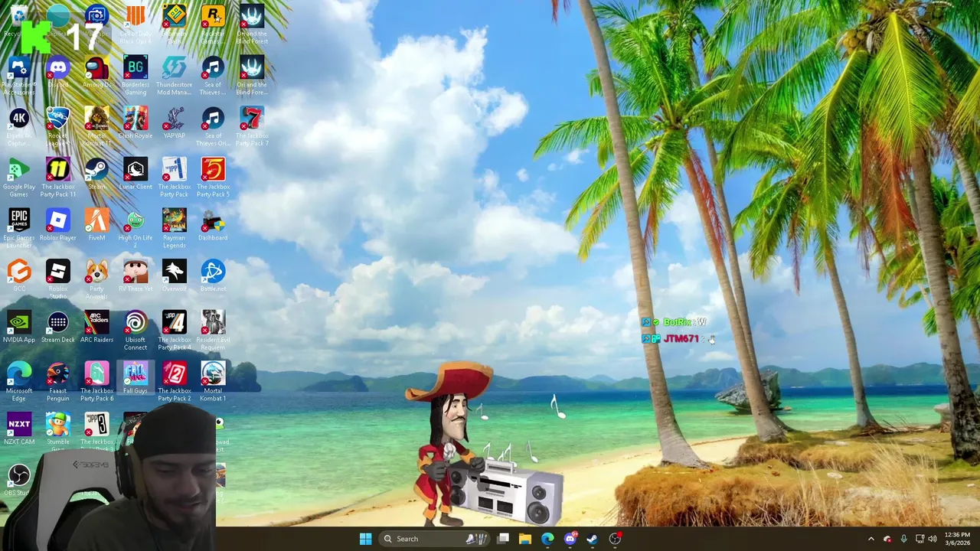Click the microphone icon in system tray
Image resolution: width=980 pixels, height=551 pixels.
point(904,539)
